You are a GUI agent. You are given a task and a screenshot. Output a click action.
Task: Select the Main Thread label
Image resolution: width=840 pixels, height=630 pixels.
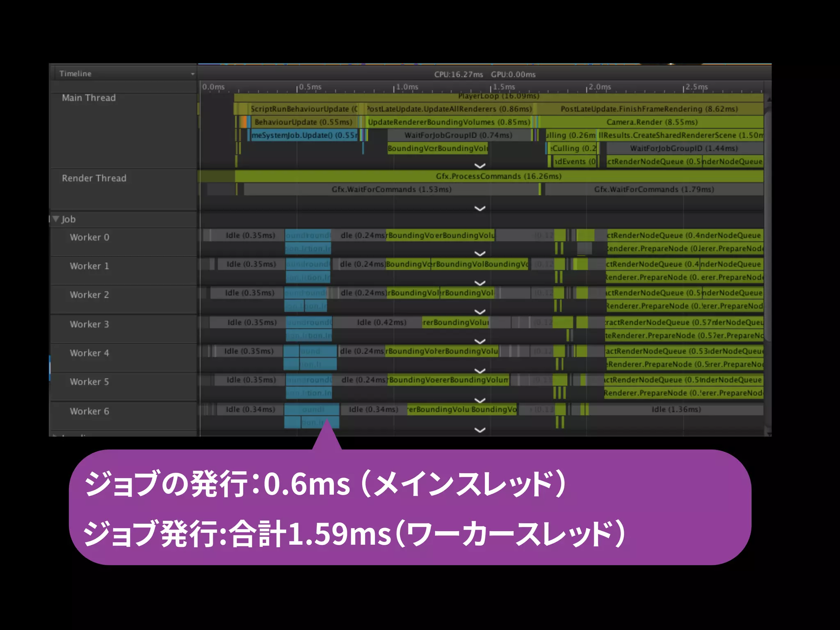coord(89,98)
